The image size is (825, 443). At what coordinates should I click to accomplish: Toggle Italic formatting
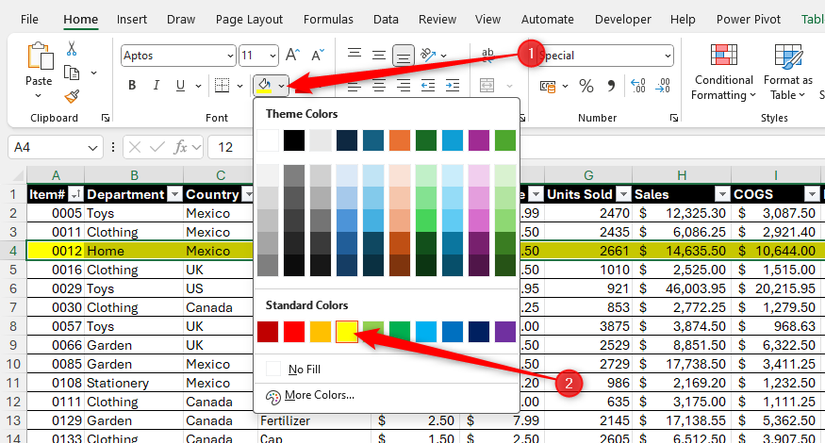156,86
